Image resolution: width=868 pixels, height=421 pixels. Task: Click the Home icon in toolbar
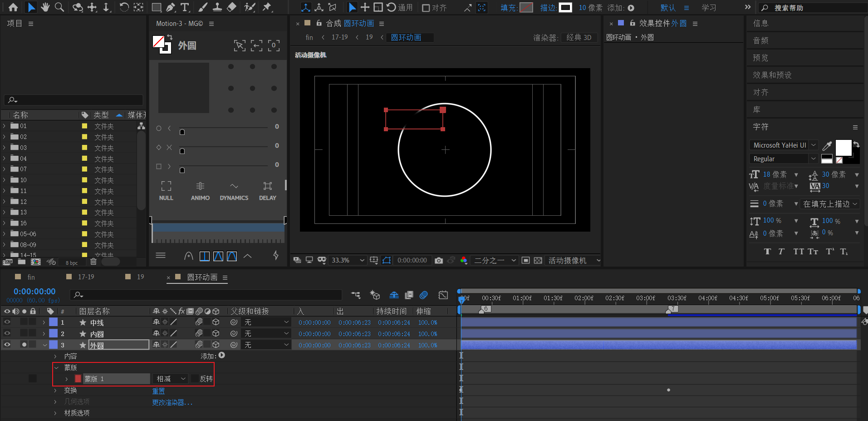point(13,7)
